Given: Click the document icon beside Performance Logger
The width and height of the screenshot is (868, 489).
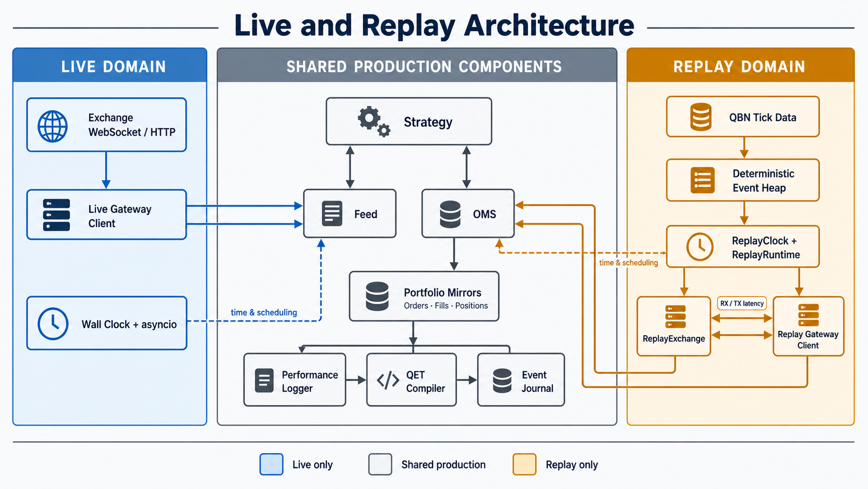Looking at the screenshot, I should point(264,380).
